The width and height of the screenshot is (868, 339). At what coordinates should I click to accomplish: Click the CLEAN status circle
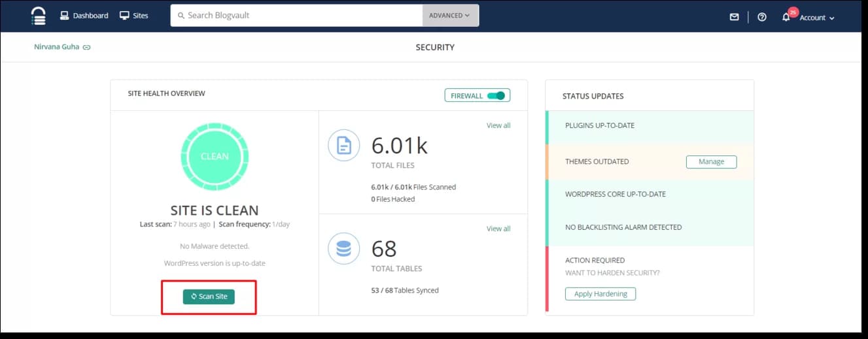pyautogui.click(x=215, y=156)
